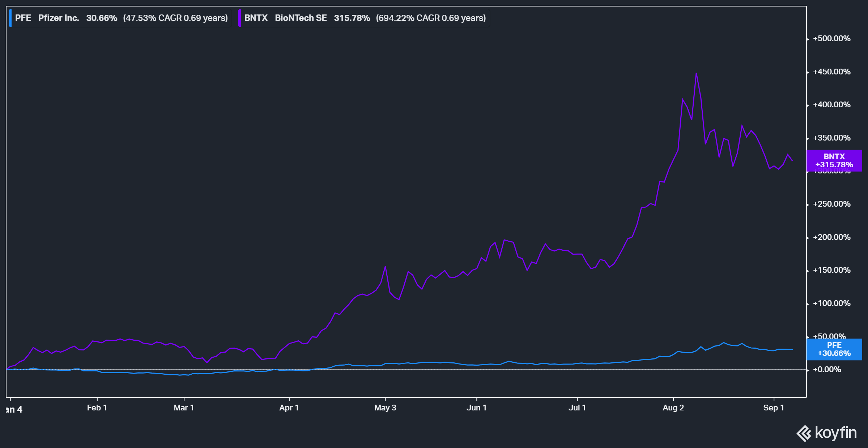Click the +0.00% y-axis label

coord(827,370)
